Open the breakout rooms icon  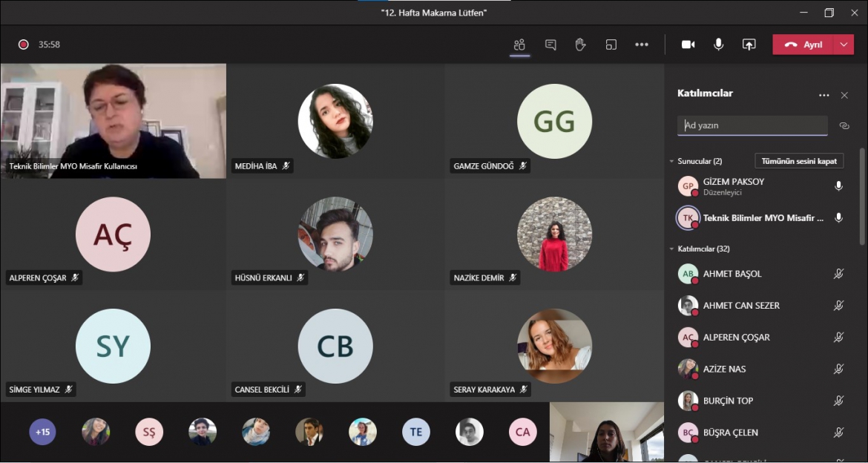tap(611, 45)
